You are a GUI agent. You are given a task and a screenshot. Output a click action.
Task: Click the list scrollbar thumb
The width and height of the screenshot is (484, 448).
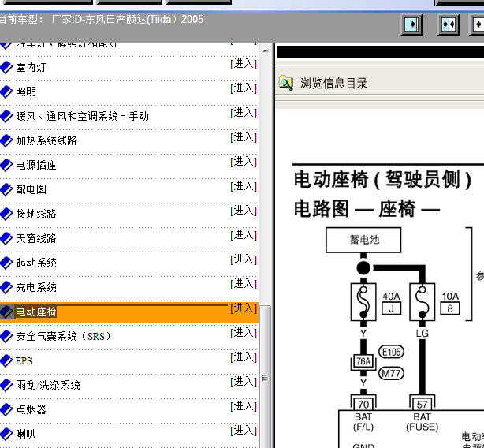point(266,377)
